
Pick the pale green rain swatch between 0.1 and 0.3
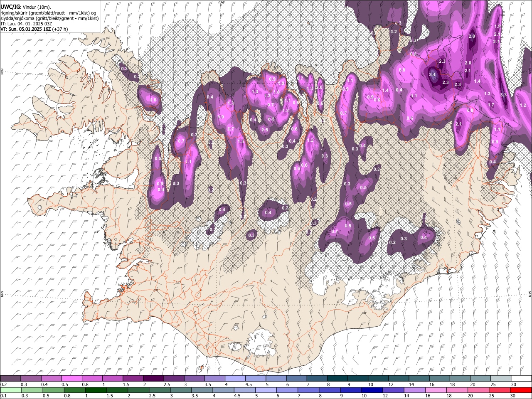[x=10, y=390]
